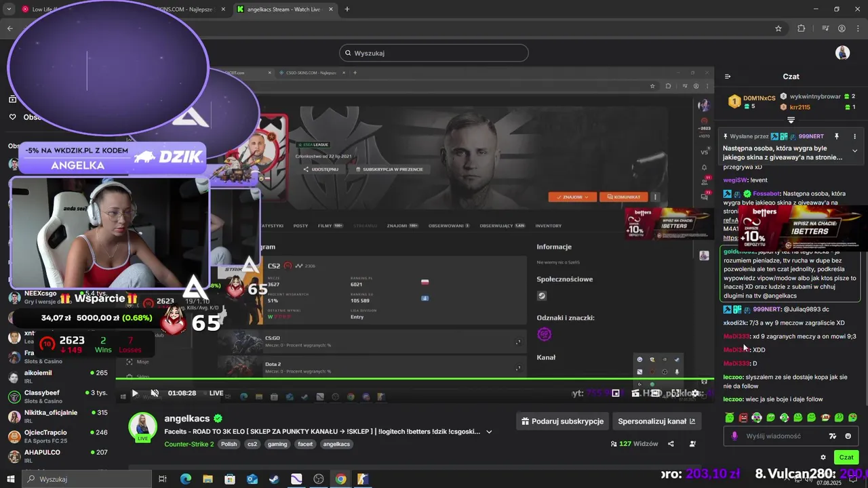
Task: Open Chrome from the taskbar
Action: coord(340,479)
